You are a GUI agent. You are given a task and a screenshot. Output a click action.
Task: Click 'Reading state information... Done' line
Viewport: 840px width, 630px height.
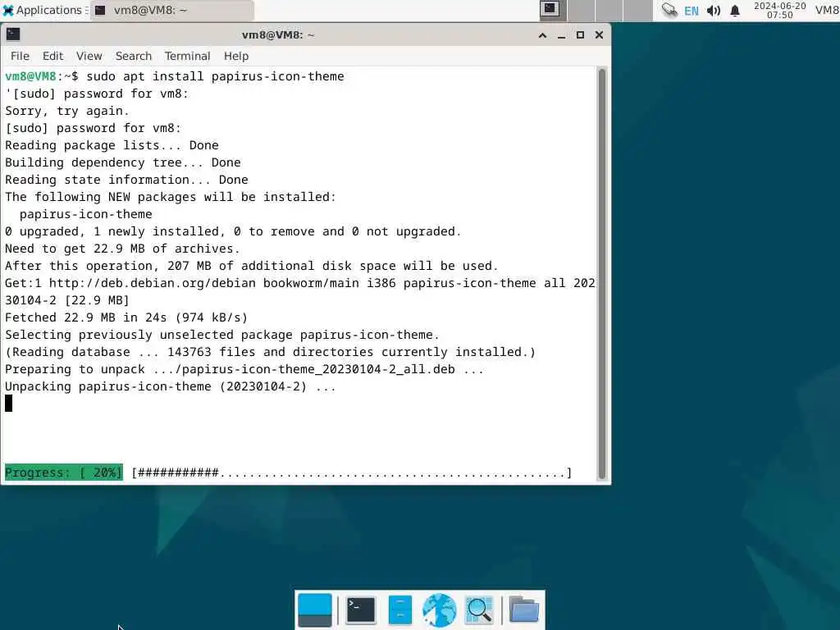[x=126, y=180]
